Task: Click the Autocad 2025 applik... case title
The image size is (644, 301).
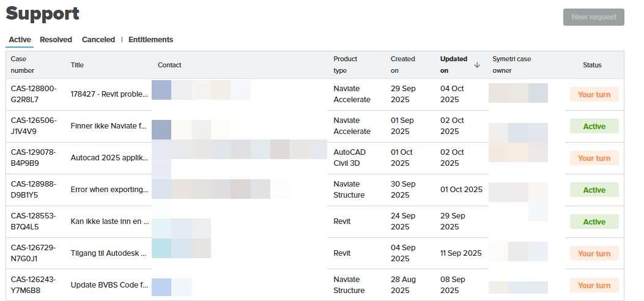Action: [x=109, y=158]
